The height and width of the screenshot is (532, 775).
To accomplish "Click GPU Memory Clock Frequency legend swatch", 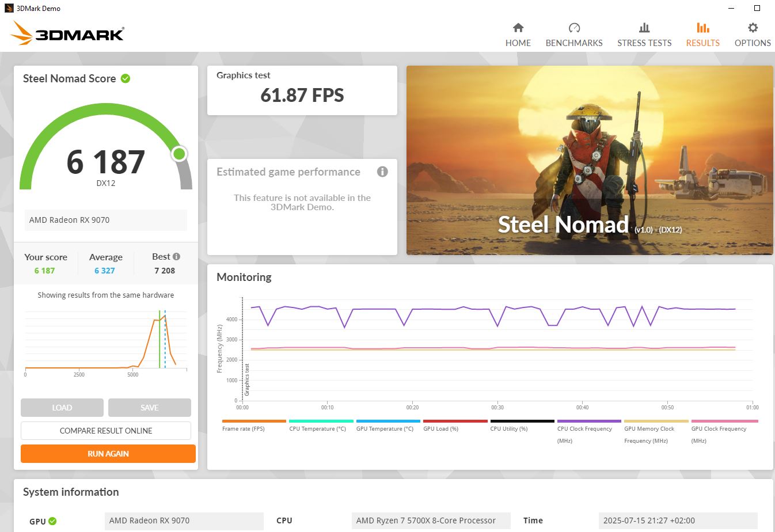I will [656, 421].
